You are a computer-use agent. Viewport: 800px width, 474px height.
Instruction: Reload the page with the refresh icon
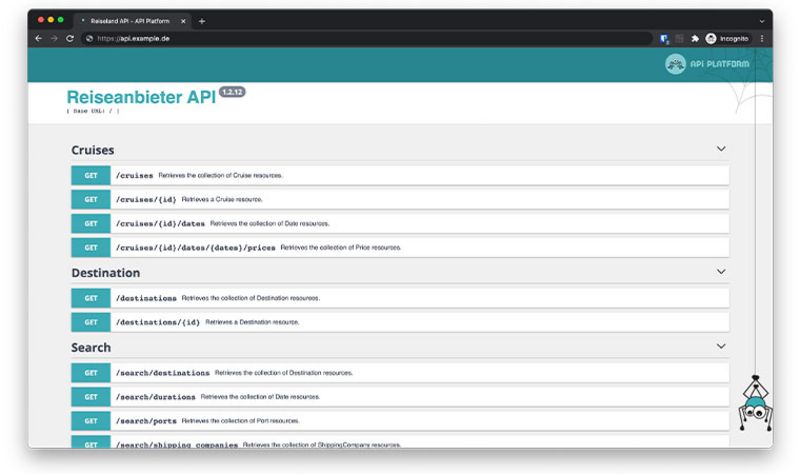(69, 38)
